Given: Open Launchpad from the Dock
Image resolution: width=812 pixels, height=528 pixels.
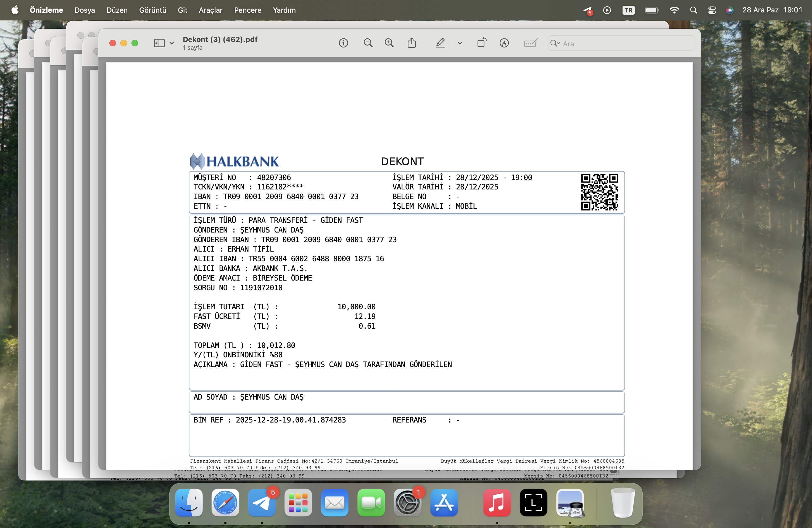Looking at the screenshot, I should (298, 502).
